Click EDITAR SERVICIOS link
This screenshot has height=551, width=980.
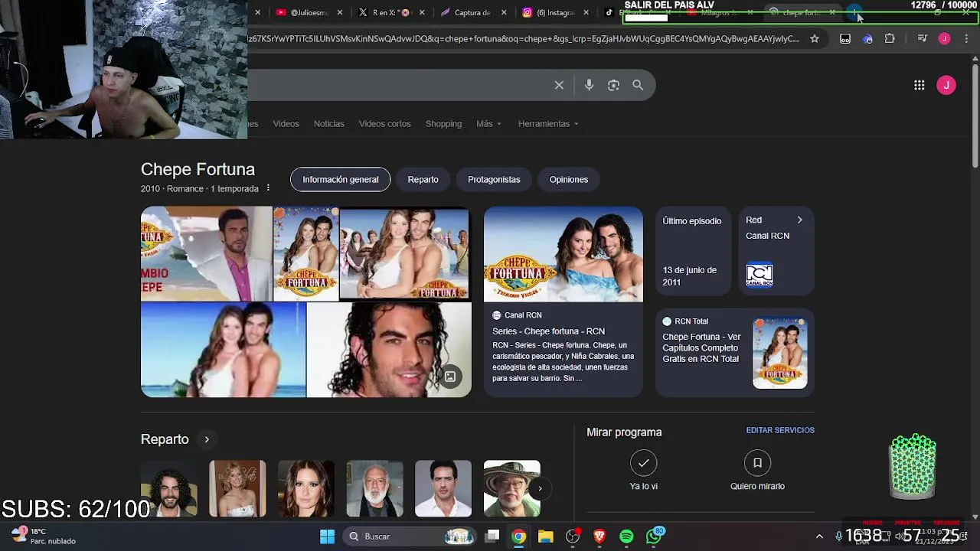coord(780,431)
